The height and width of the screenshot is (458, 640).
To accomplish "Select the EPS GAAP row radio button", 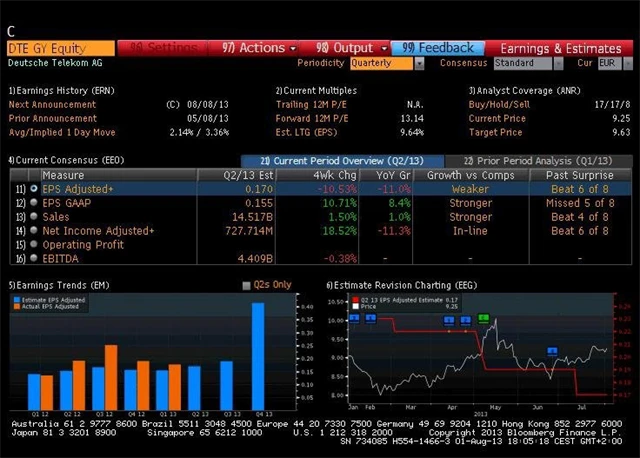I will pyautogui.click(x=34, y=201).
